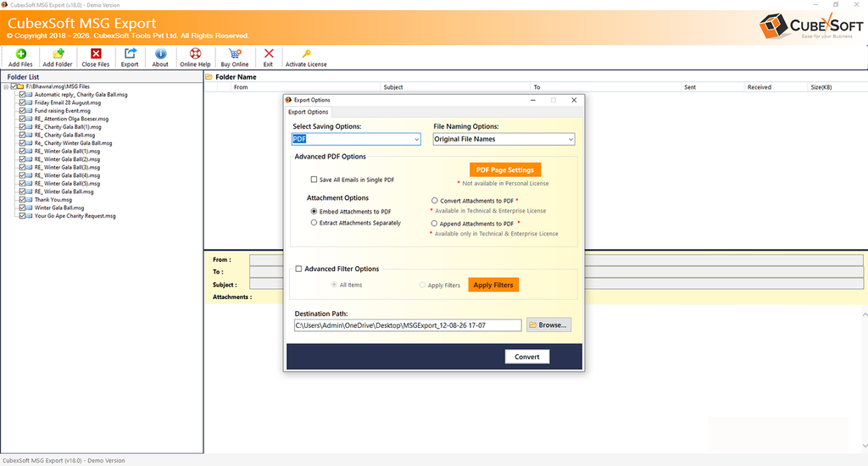
Task: Click the Activate License key icon
Action: tap(306, 53)
